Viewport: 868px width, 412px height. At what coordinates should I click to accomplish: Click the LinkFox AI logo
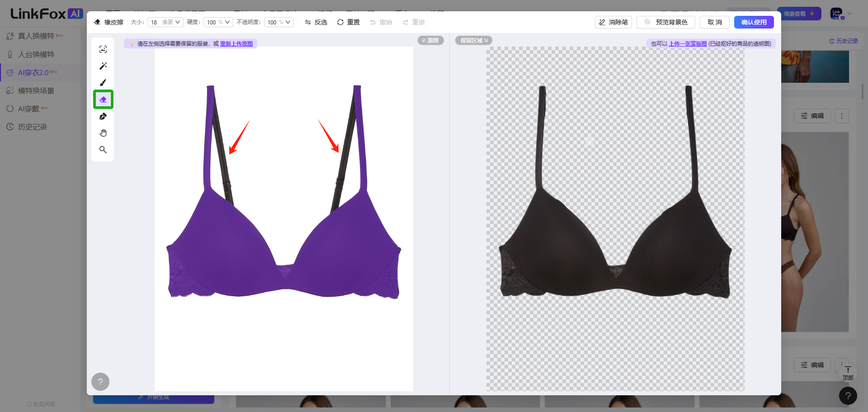[x=47, y=14]
